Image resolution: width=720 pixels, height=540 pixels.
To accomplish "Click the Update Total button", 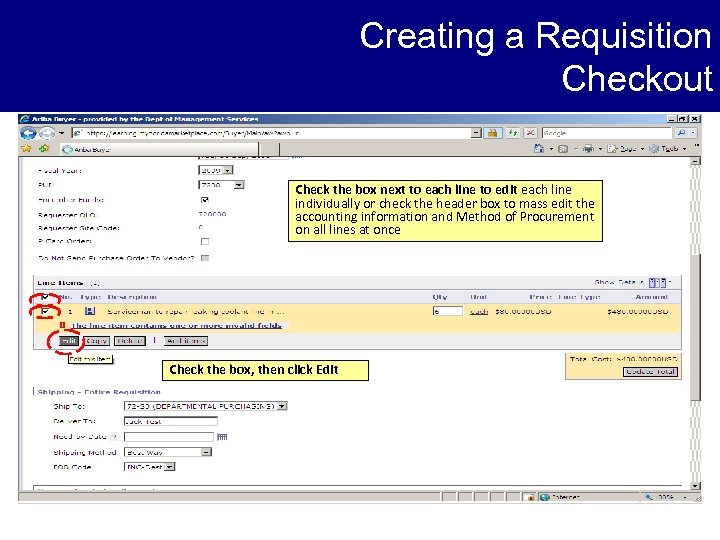I will coord(650,372).
